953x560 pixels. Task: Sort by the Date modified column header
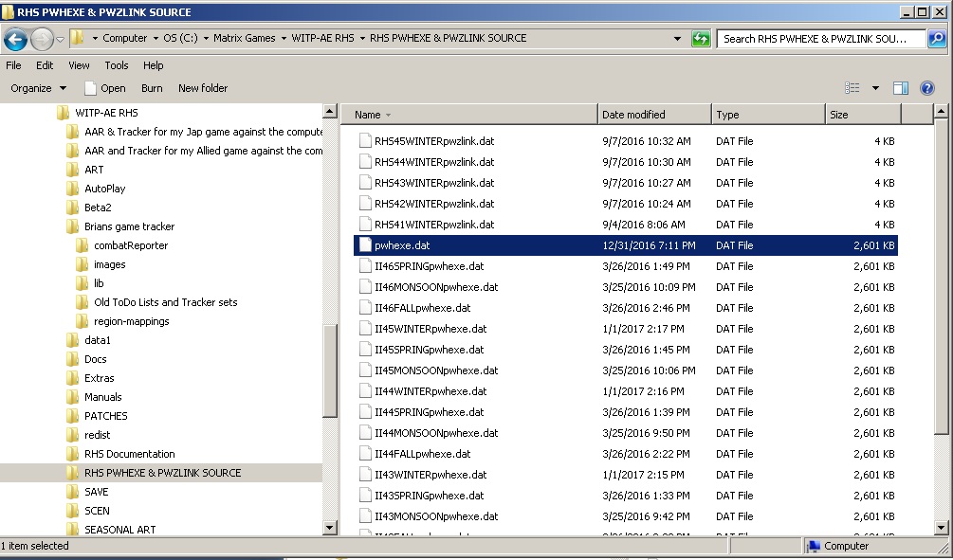[654, 115]
